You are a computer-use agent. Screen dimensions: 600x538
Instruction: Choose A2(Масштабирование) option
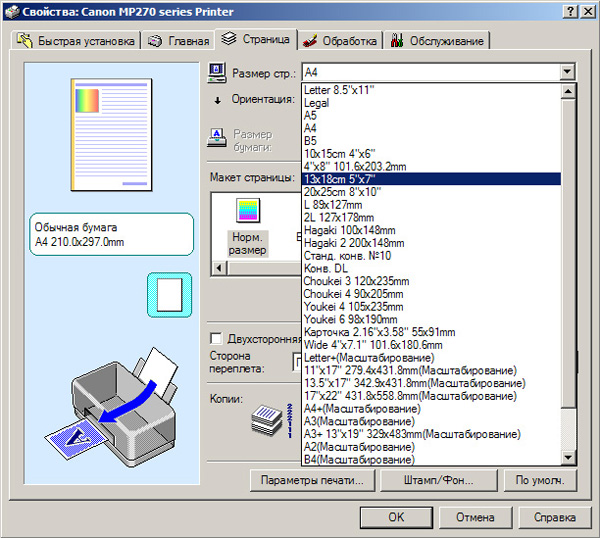click(432, 447)
